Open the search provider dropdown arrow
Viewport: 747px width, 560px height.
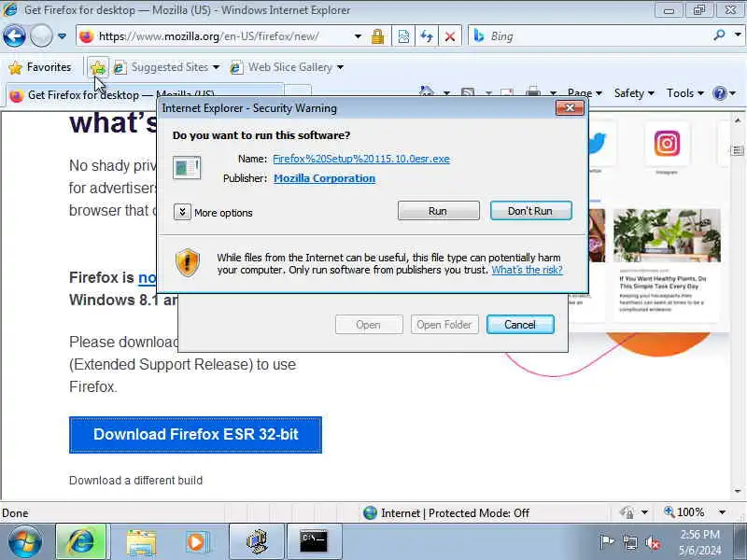(x=738, y=35)
